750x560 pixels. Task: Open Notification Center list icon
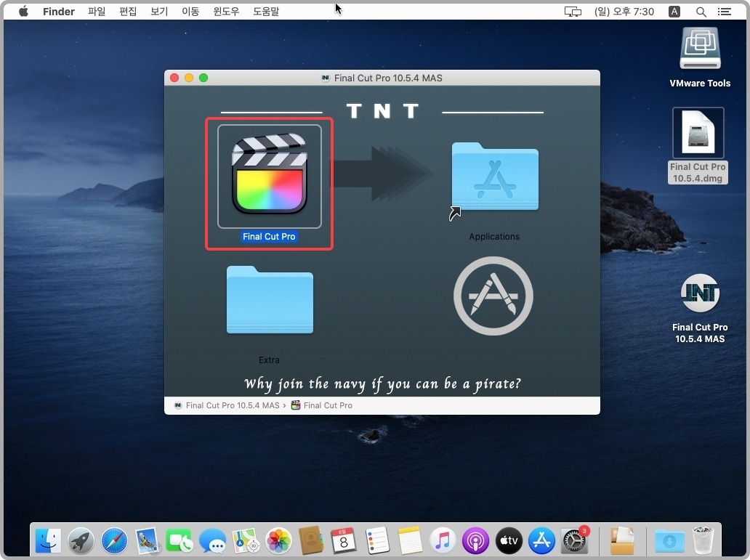click(725, 12)
